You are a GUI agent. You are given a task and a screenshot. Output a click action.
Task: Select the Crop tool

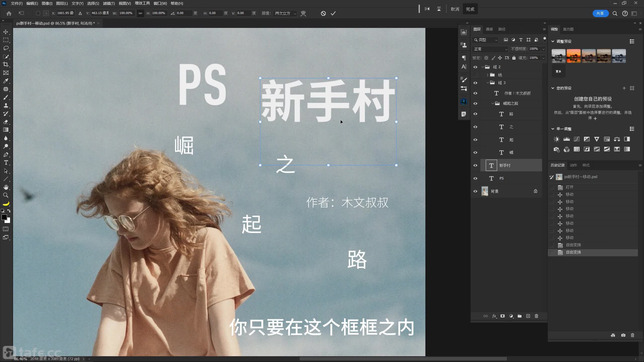6,64
